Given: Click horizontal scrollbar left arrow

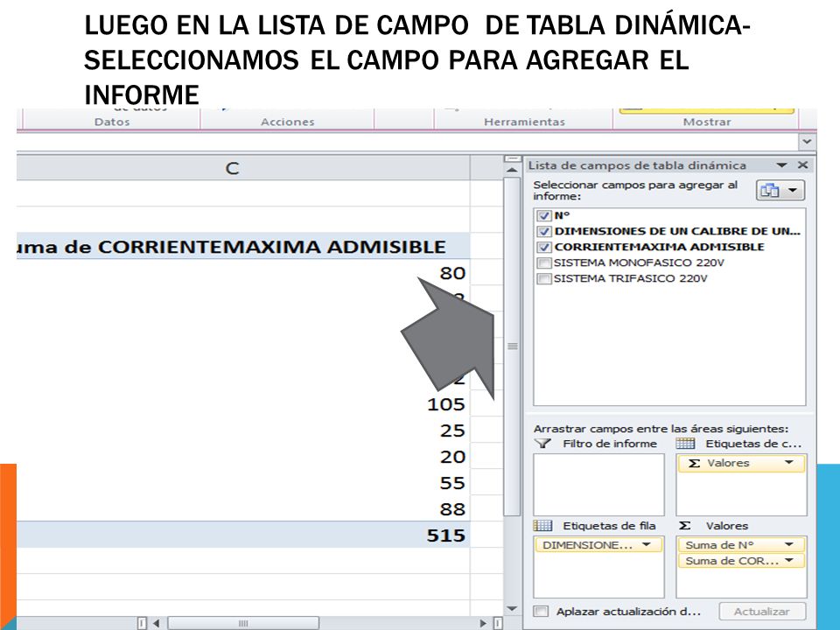Looking at the screenshot, I should point(156,623).
